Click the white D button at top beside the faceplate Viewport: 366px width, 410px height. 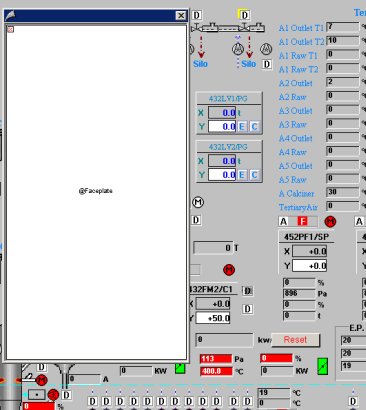click(197, 15)
